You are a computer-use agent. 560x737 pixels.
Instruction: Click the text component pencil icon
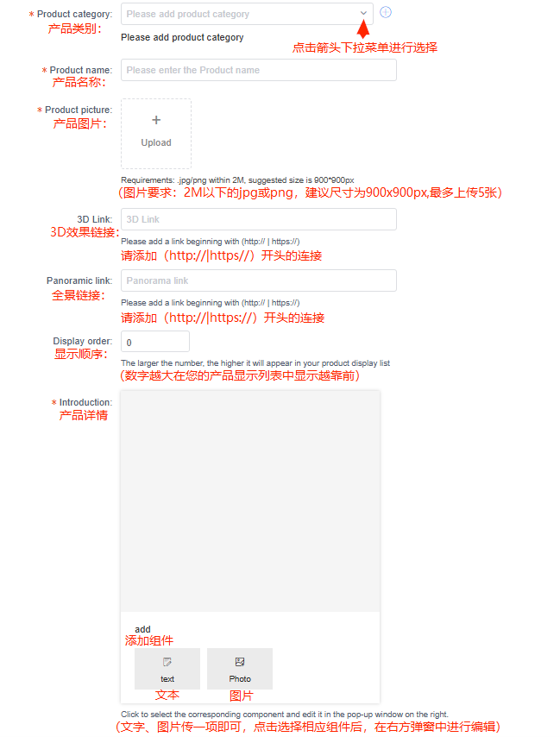click(x=167, y=662)
